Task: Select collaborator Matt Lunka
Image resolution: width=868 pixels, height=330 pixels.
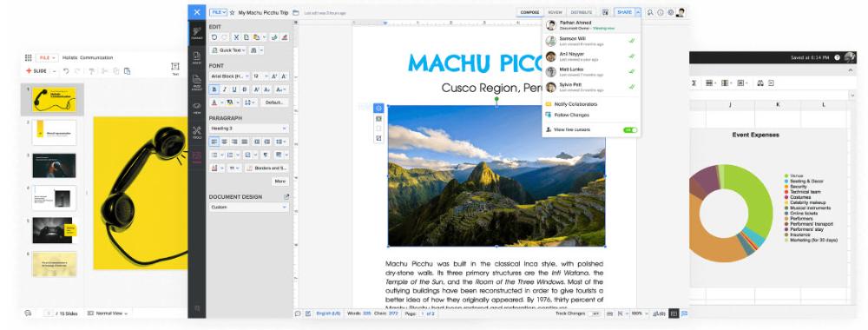Action: [x=591, y=71]
